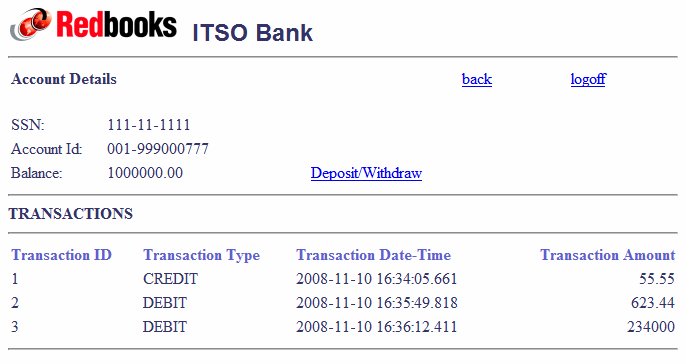Select the Account Id value 001-999000777
Viewport: 686px width, 364px height.
158,149
